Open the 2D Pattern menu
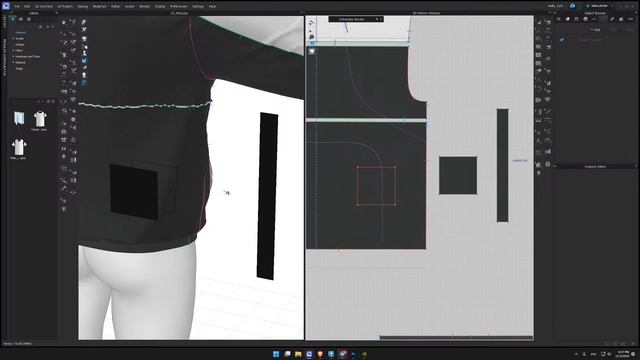The width and height of the screenshot is (640, 360). pyautogui.click(x=65, y=7)
